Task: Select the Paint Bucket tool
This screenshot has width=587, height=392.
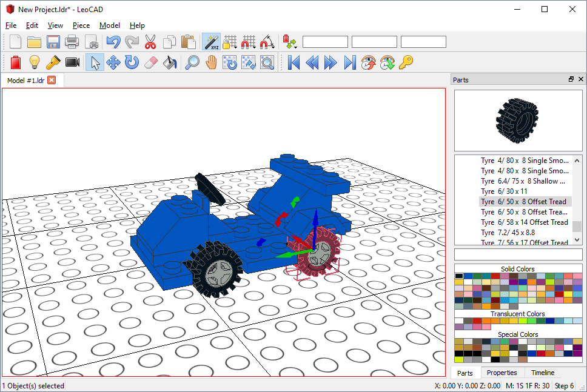Action: coord(170,62)
